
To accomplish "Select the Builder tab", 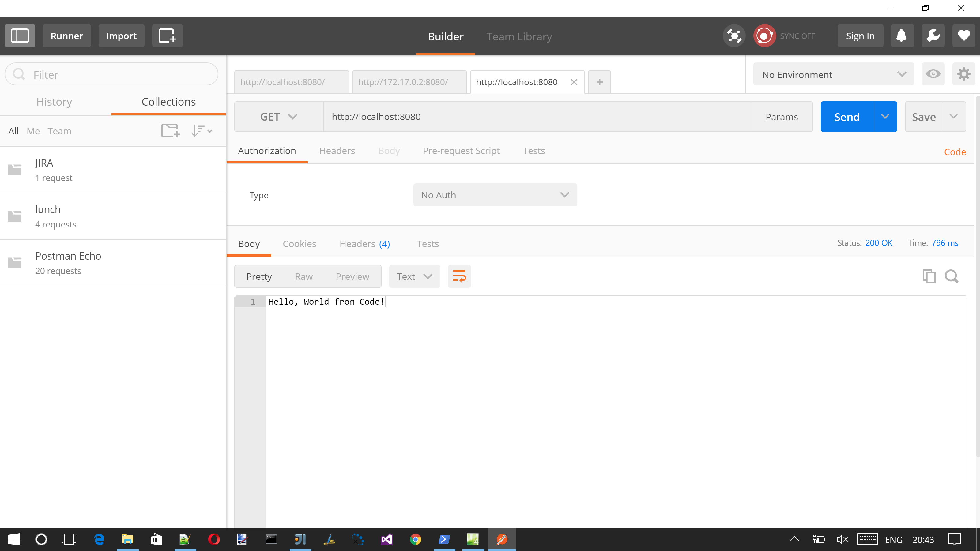I will pos(446,36).
